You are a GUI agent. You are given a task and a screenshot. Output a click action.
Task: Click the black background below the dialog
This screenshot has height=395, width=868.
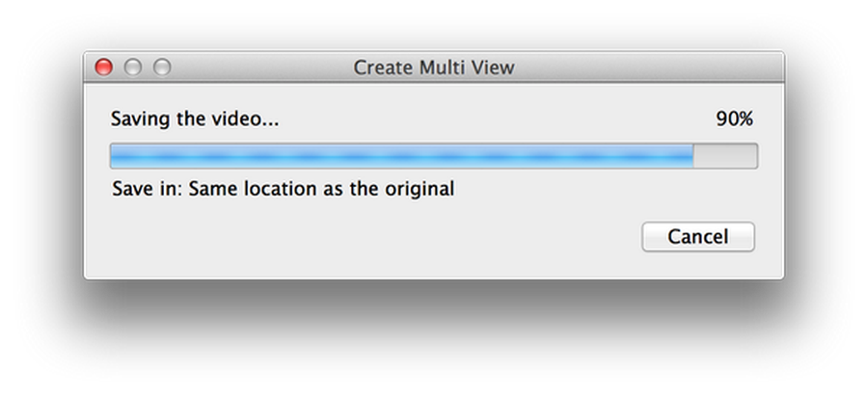click(434, 337)
